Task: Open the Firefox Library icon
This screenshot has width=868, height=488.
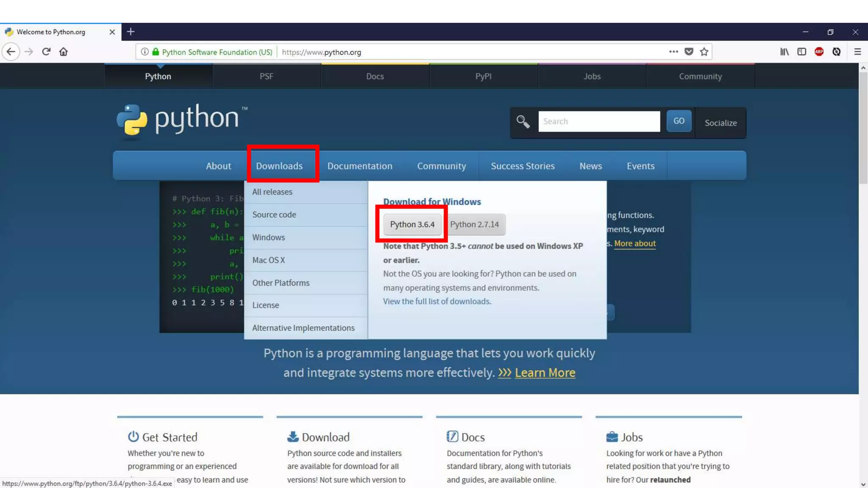Action: [785, 52]
